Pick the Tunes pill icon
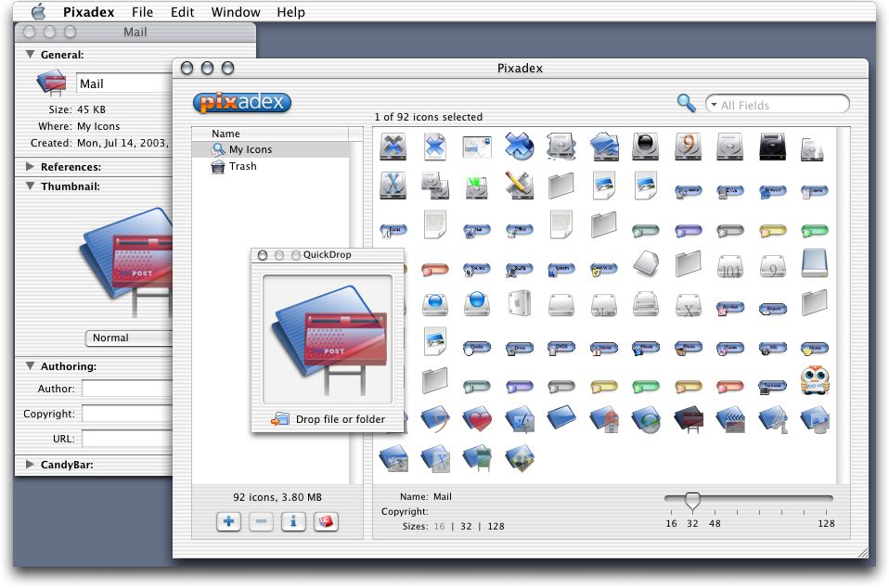The width and height of the screenshot is (889, 588). pos(729,348)
